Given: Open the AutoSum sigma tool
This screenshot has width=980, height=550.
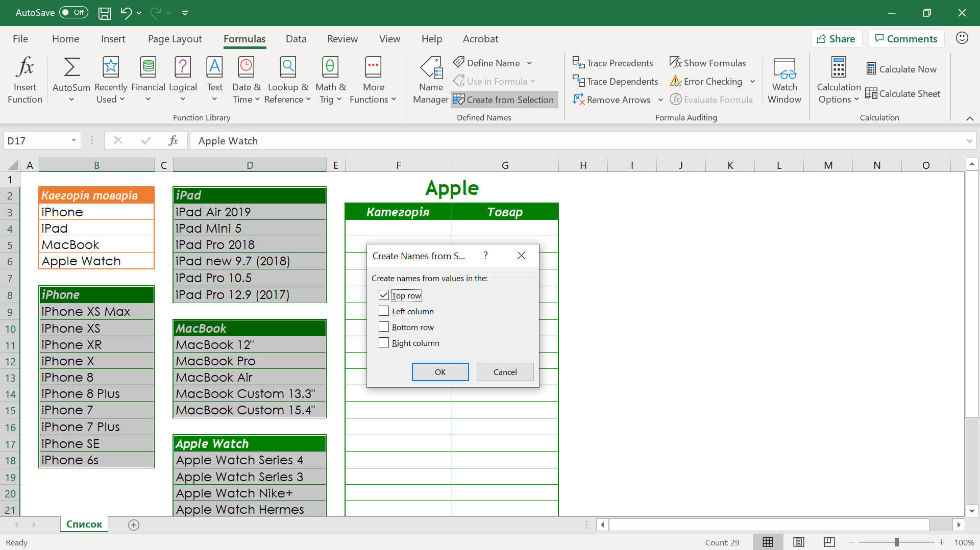Looking at the screenshot, I should click(x=71, y=67).
